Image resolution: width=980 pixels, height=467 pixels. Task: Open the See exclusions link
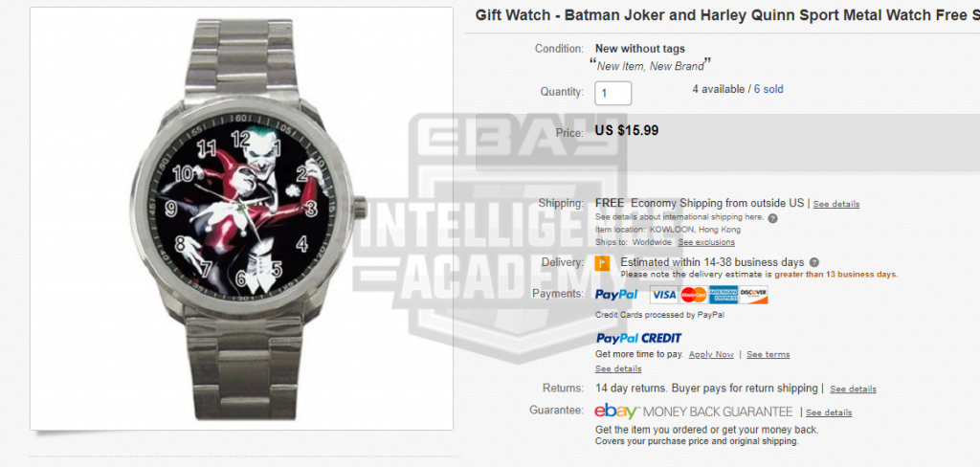point(706,242)
